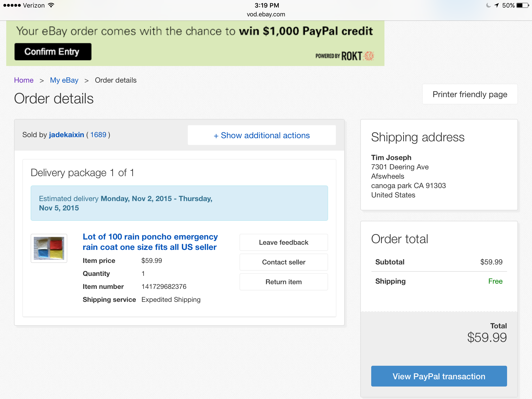Tap the Do Not Disturb moon icon

tap(488, 5)
